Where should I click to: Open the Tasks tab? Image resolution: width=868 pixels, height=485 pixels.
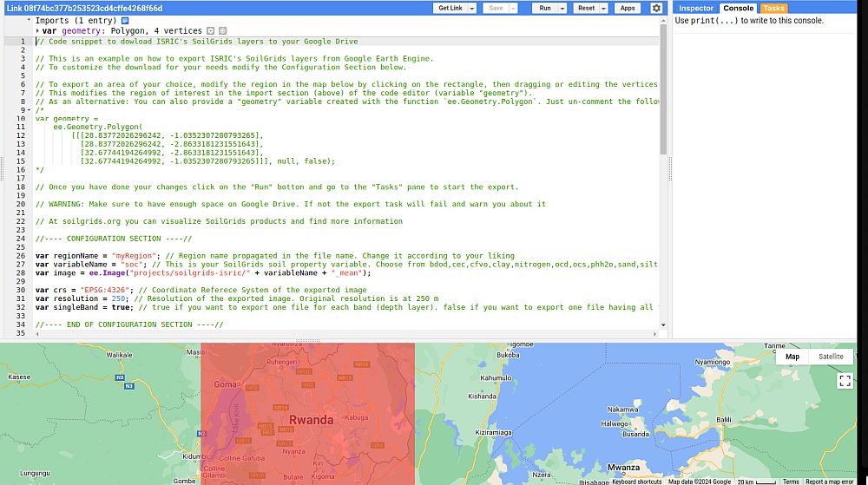point(773,8)
